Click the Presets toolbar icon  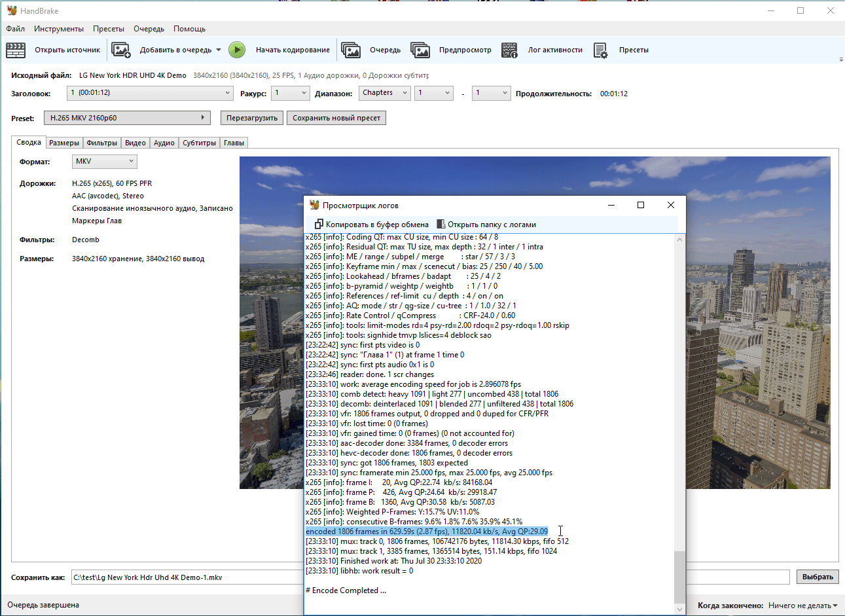[601, 50]
